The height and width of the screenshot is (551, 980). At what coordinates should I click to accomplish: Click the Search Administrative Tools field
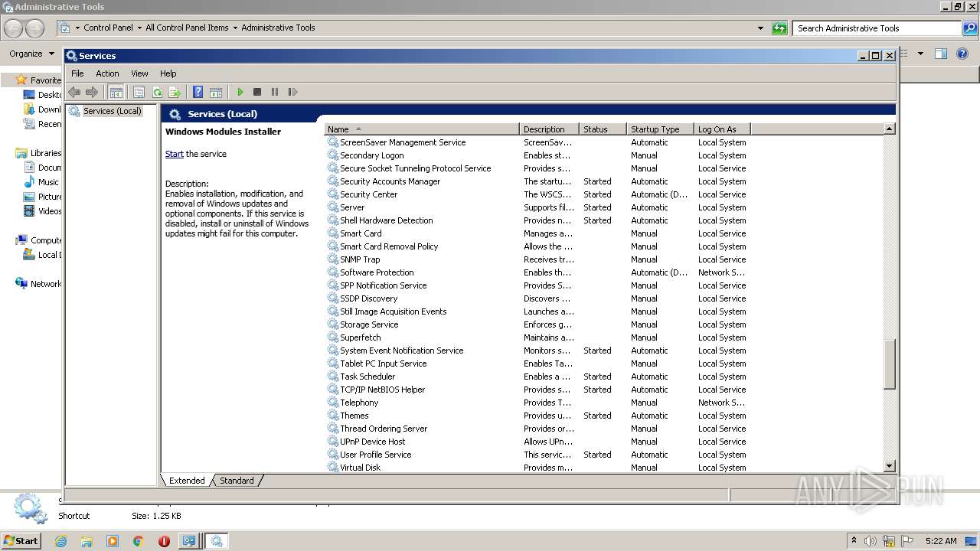click(877, 28)
